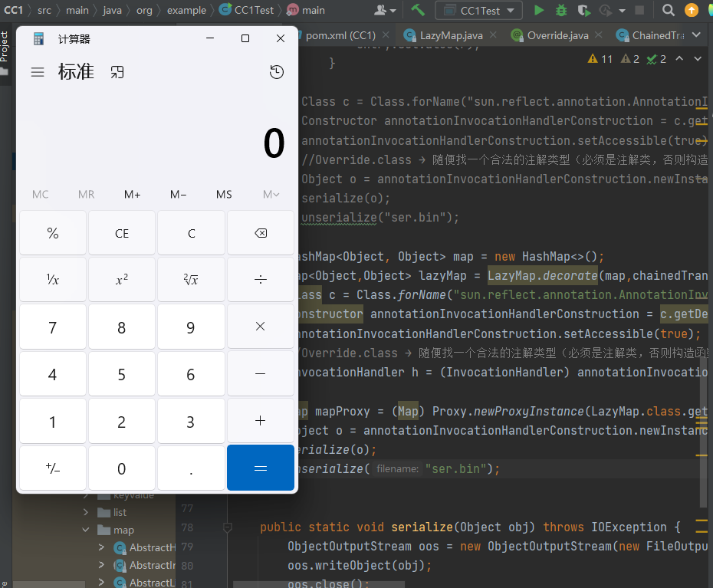Image resolution: width=713 pixels, height=588 pixels.
Task: Click digit 4 on calculator
Action: [x=53, y=374]
